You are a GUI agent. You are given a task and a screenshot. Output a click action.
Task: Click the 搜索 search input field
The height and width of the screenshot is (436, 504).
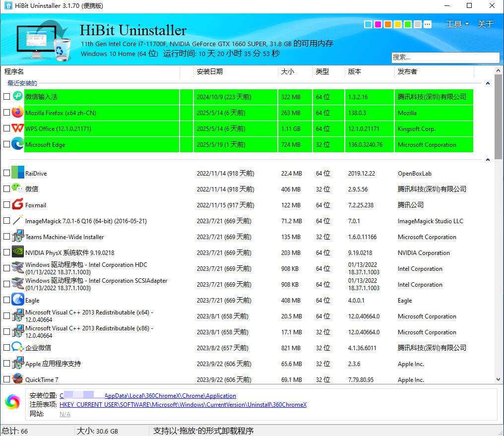[x=445, y=58]
